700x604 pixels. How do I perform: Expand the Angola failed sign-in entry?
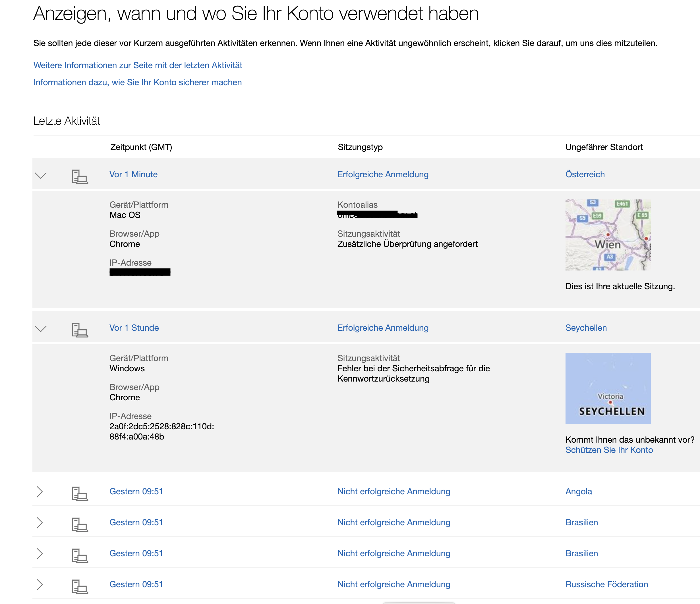[x=40, y=491]
